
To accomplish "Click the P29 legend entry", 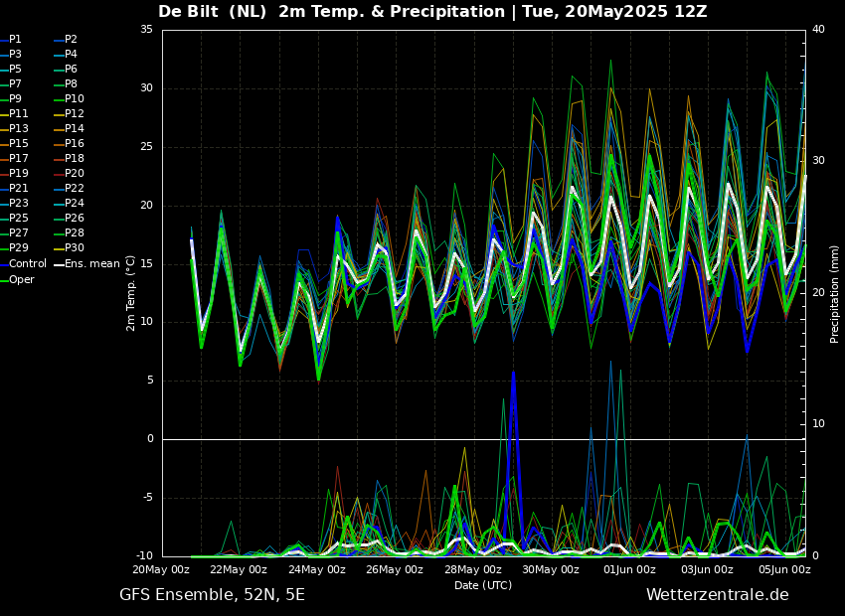I will coord(19,248).
